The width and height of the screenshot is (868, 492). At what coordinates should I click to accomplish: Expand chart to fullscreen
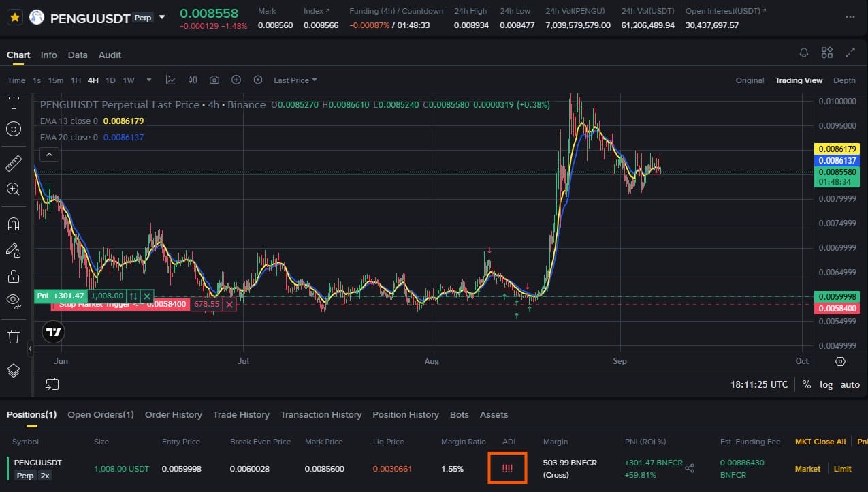(850, 52)
